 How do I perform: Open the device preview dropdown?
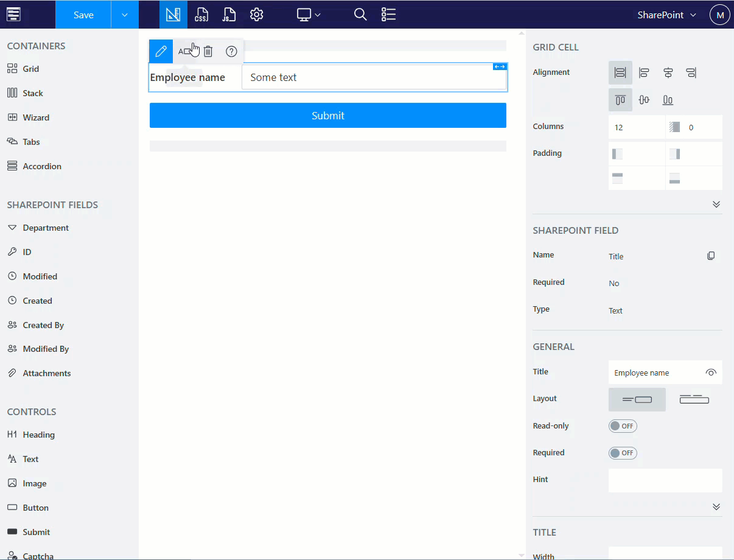309,15
